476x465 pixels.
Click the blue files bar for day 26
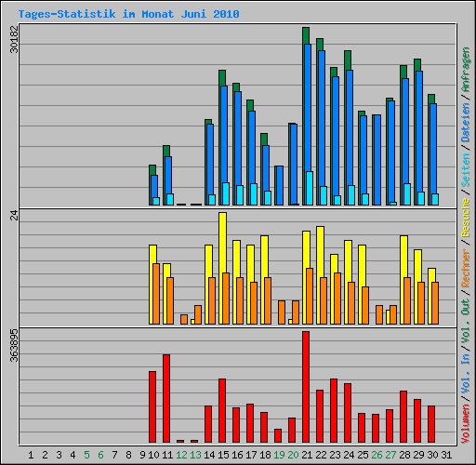point(377,160)
